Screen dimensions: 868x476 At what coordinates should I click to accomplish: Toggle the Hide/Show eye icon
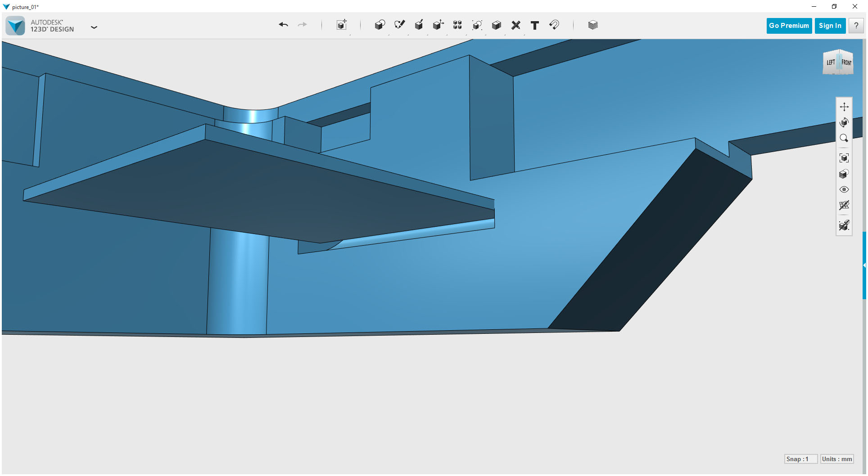tap(845, 189)
